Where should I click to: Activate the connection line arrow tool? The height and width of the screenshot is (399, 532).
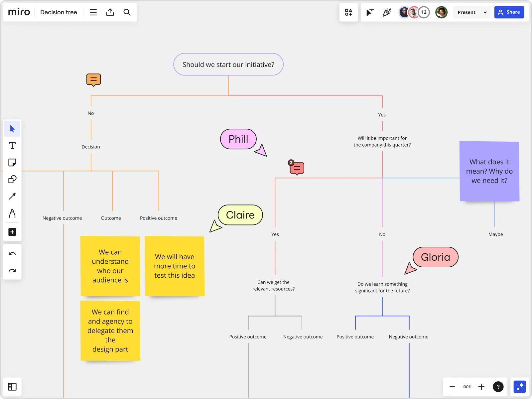tap(12, 197)
